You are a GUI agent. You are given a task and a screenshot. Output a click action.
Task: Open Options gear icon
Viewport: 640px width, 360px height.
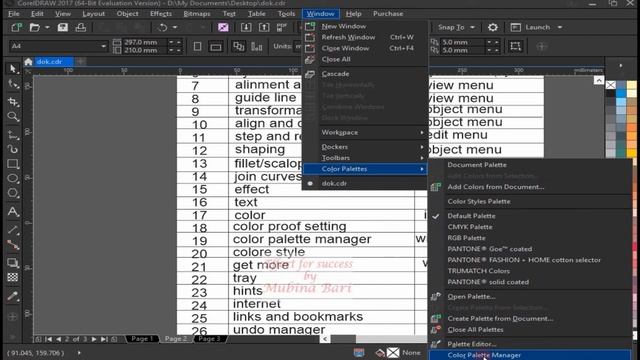pyautogui.click(x=493, y=27)
